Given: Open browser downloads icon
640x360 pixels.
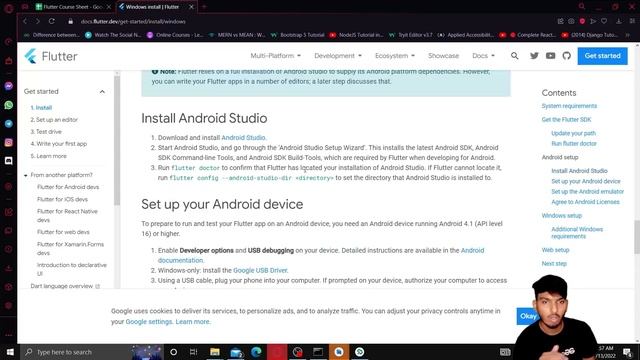Looking at the screenshot, I should pyautogui.click(x=619, y=21).
